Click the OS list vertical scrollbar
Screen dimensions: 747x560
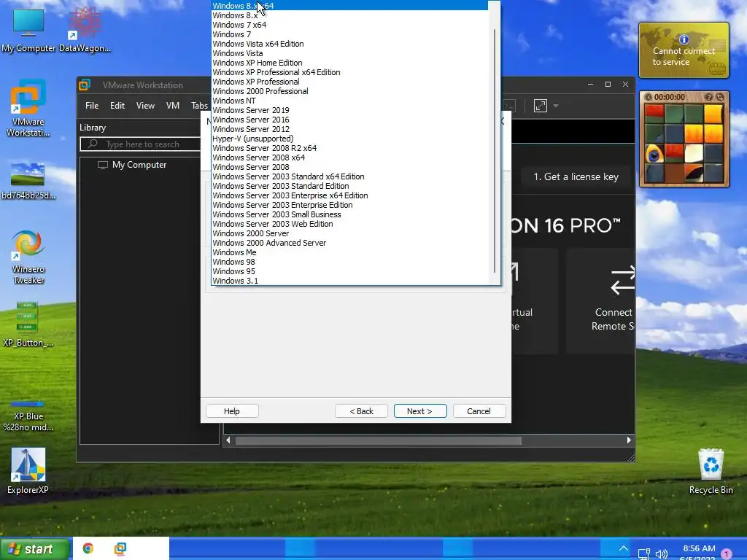(x=495, y=150)
